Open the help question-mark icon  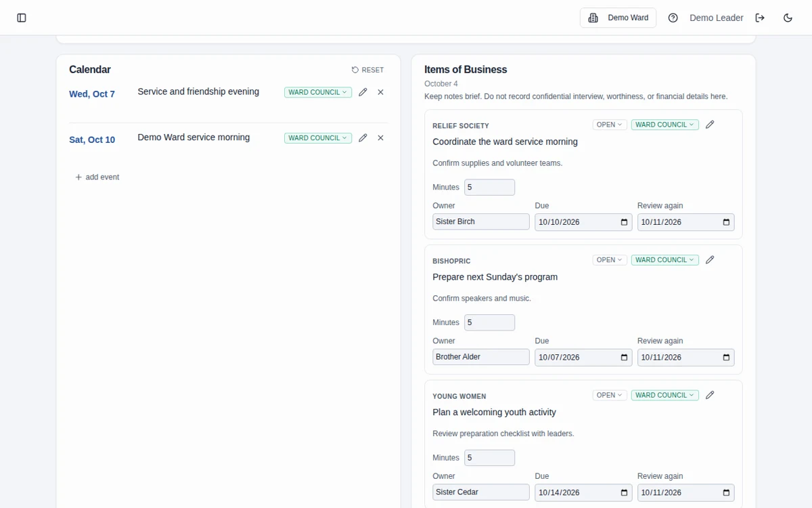[x=673, y=18]
